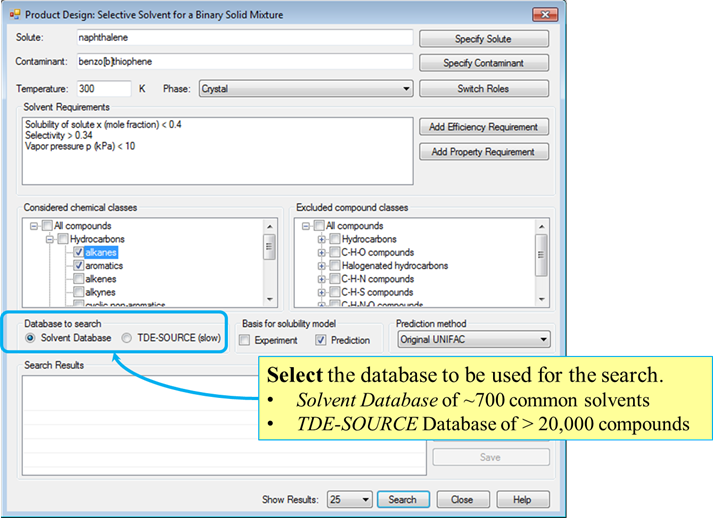Open Prediction method Original UNIFAC dropdown
713x518 pixels.
point(474,339)
